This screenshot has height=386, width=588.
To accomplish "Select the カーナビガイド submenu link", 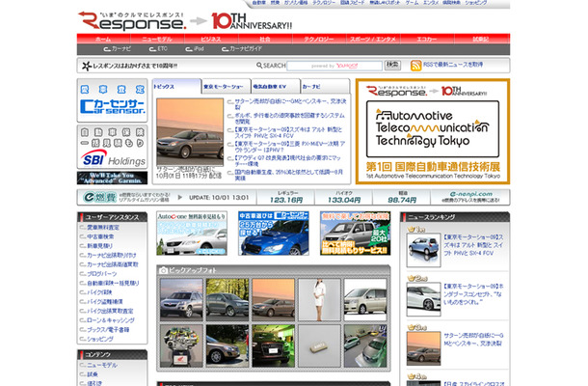I will pyautogui.click(x=242, y=49).
